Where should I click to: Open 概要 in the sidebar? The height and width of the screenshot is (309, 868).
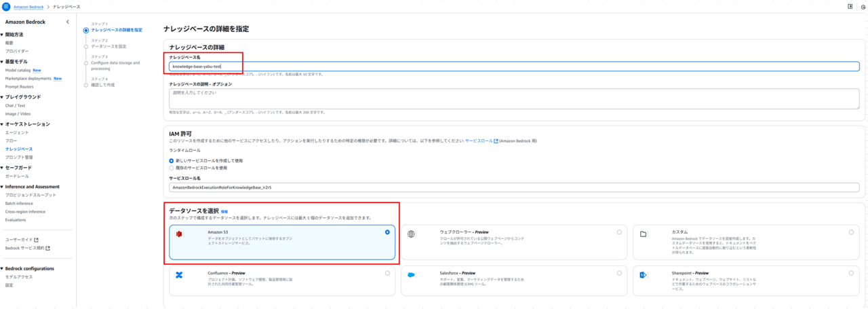(9, 43)
